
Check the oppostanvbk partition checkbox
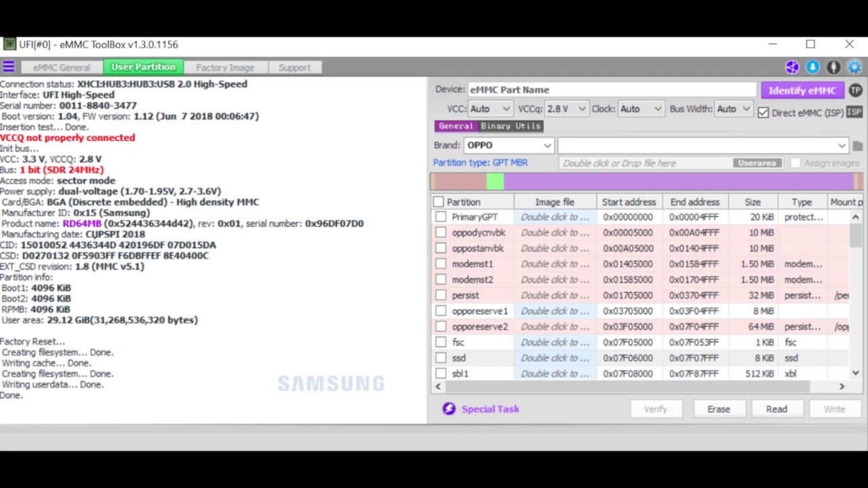pyautogui.click(x=441, y=248)
